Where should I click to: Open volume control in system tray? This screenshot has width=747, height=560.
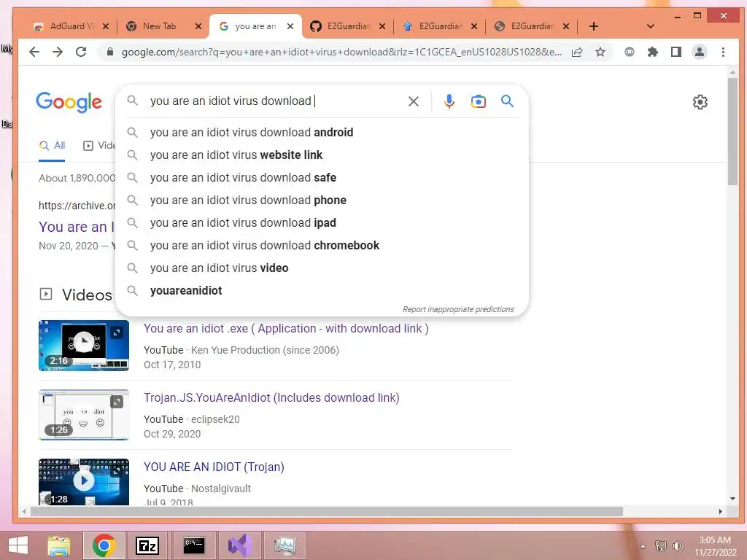click(x=678, y=546)
